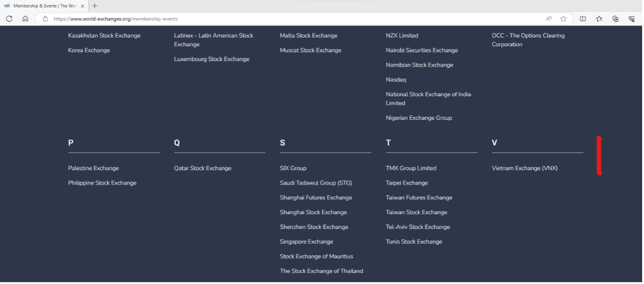Open NZX Limited link
The width and height of the screenshot is (644, 284).
coord(402,36)
